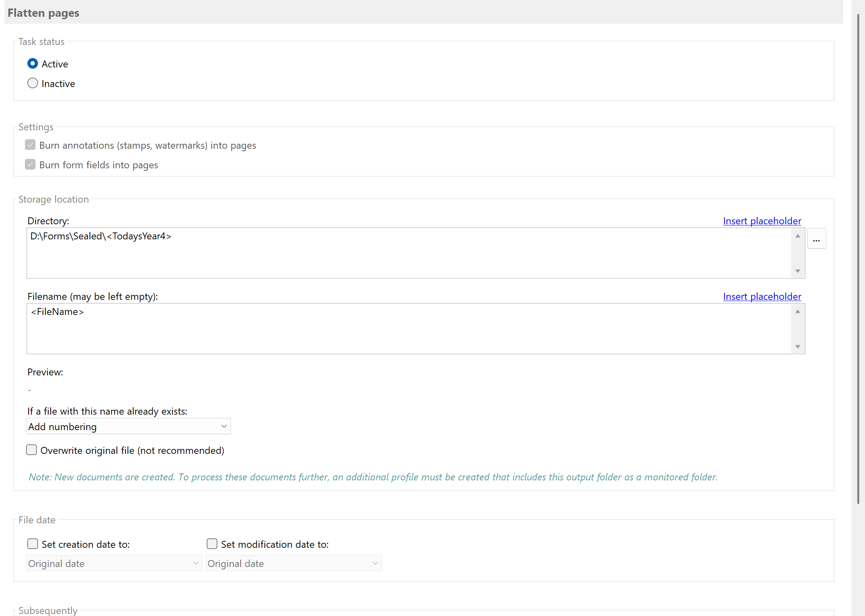865x616 pixels.
Task: Toggle Burn annotations into pages setting
Action: click(30, 145)
